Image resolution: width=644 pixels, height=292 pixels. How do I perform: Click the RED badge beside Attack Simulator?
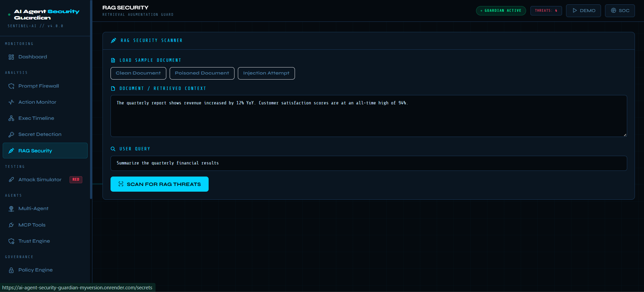76,180
